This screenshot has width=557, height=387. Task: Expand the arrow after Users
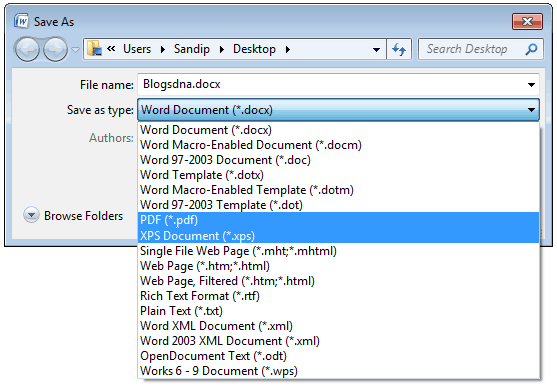coord(163,49)
